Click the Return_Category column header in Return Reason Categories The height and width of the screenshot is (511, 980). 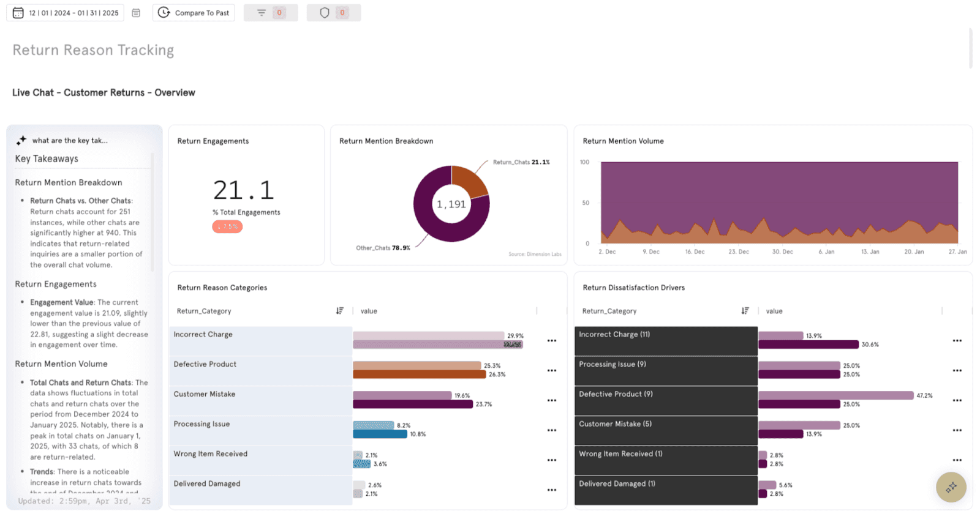pyautogui.click(x=204, y=311)
